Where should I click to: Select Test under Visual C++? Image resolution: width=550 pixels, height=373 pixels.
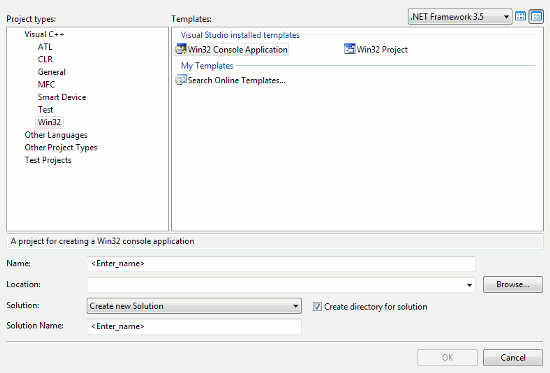45,110
